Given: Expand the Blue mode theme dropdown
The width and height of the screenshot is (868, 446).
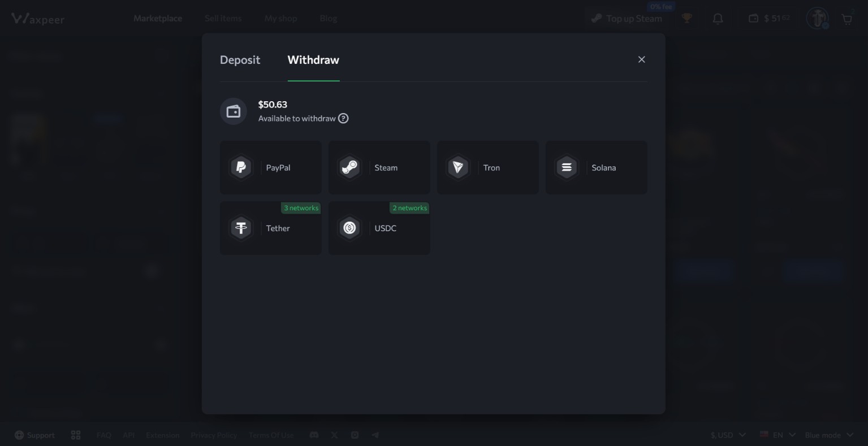Looking at the screenshot, I should click(x=830, y=435).
